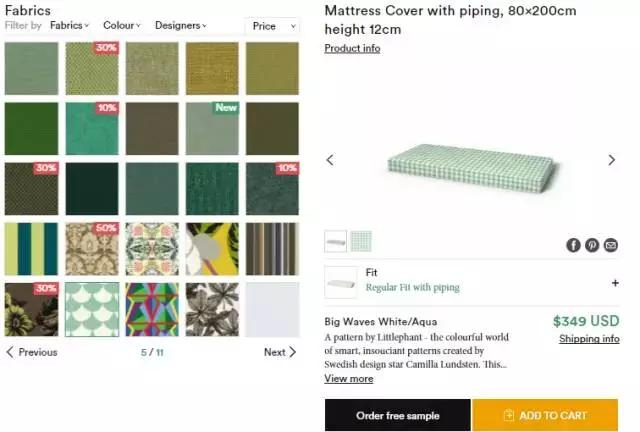Share product via email icon
640x432 pixels.
611,245
